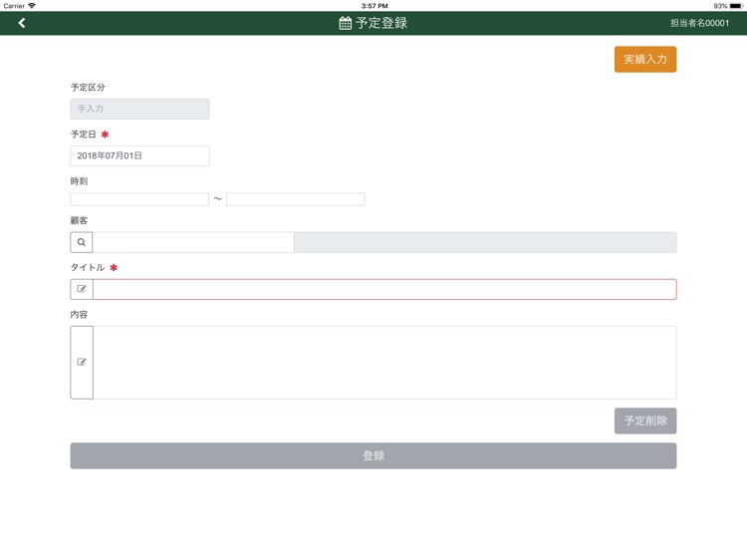Click the 顧客 label
Screen dimensions: 747x560
click(x=79, y=220)
